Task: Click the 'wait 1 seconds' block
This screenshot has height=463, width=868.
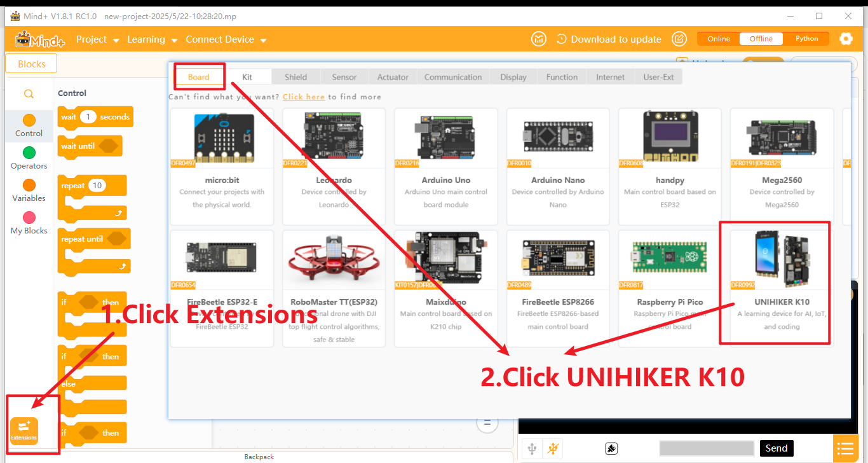Action: (95, 117)
